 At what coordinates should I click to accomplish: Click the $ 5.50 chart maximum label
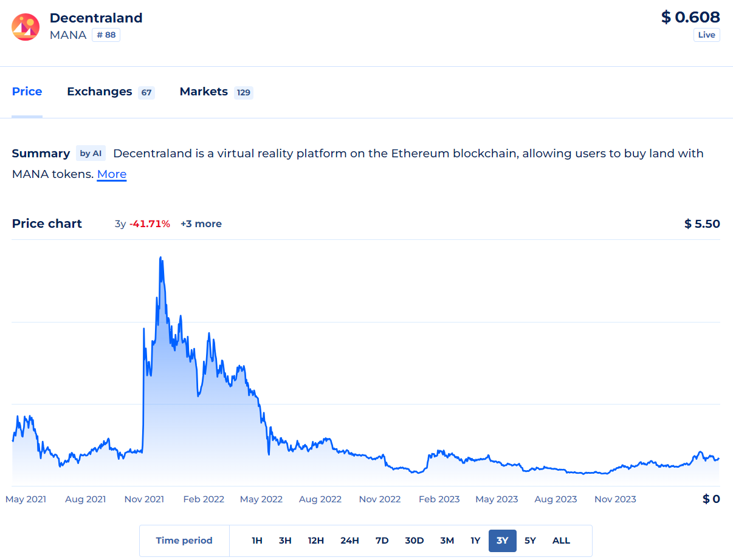pos(702,224)
